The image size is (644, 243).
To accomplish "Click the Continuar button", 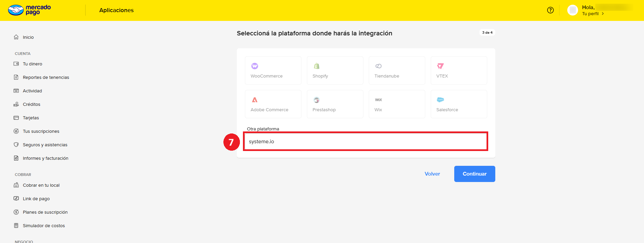I will [474, 174].
